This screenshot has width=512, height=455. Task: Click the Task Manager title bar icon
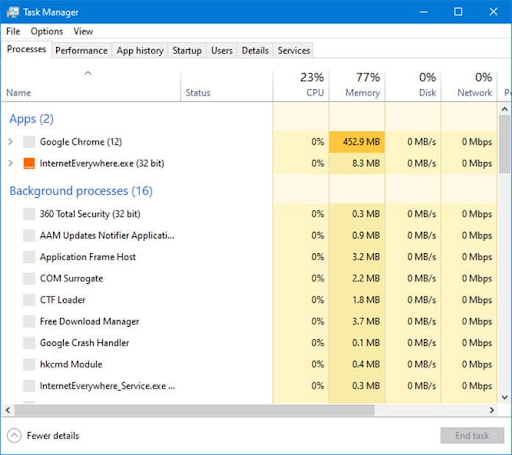13,12
